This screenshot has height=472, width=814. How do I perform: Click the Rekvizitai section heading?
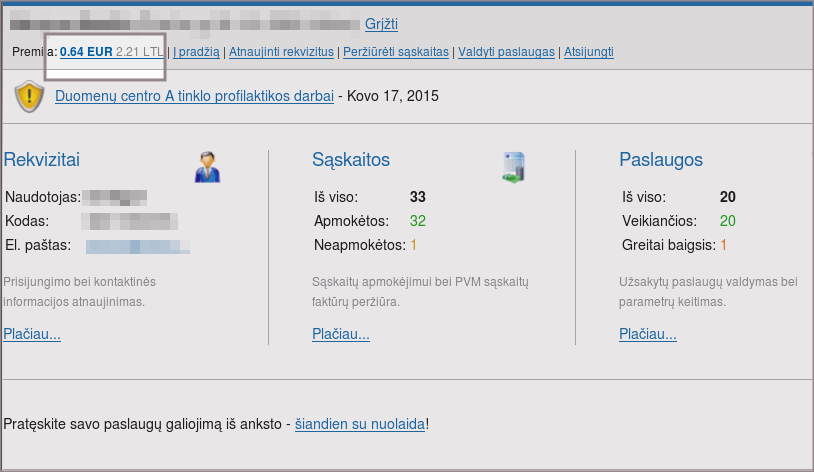coord(41,160)
